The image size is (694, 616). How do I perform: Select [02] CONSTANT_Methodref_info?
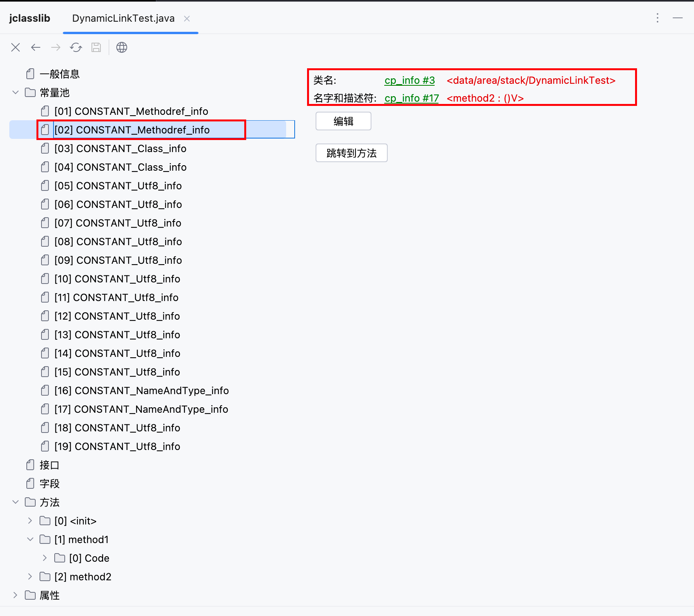[x=132, y=130]
